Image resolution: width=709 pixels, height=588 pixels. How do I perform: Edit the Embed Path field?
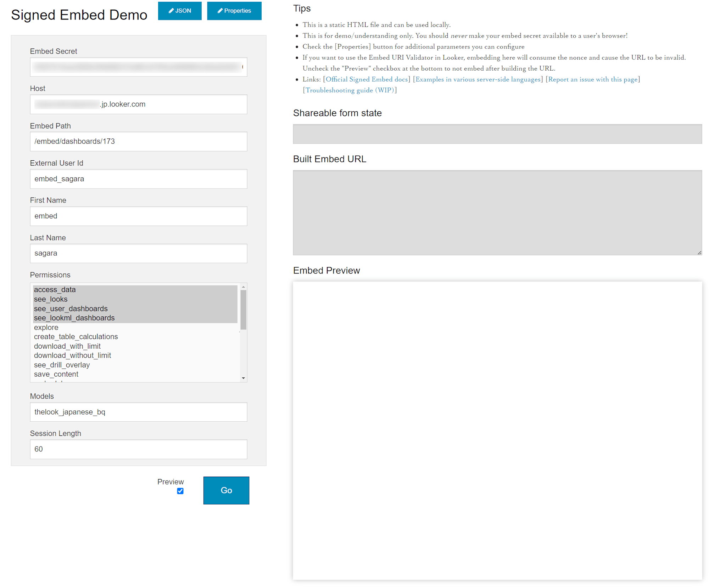tap(138, 141)
